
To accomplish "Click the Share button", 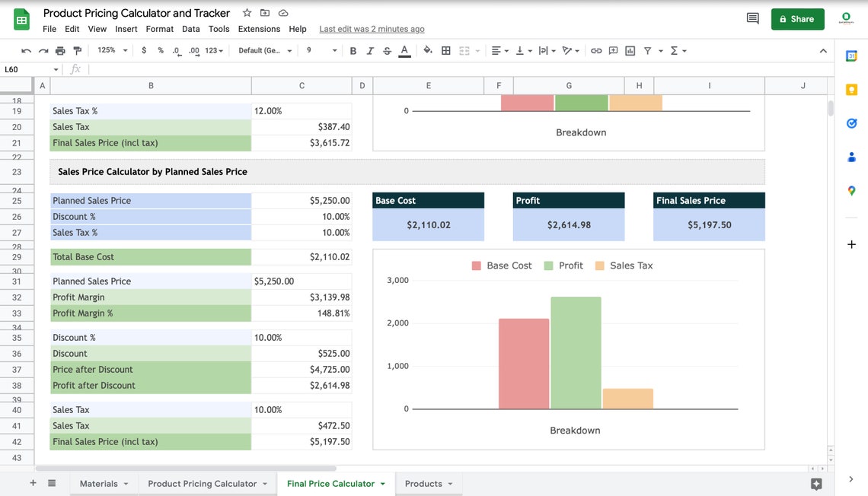I will [x=797, y=19].
